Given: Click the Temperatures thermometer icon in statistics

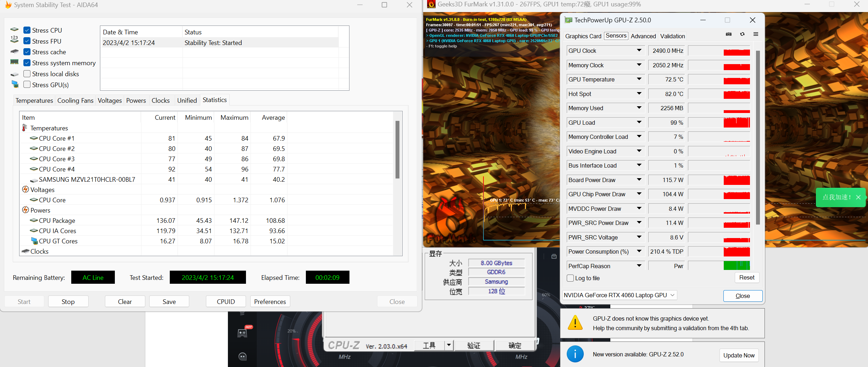Looking at the screenshot, I should [x=25, y=128].
